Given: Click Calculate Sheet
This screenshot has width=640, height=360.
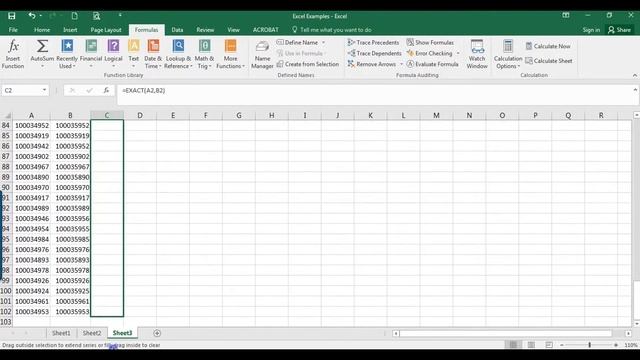Looking at the screenshot, I should point(549,61).
